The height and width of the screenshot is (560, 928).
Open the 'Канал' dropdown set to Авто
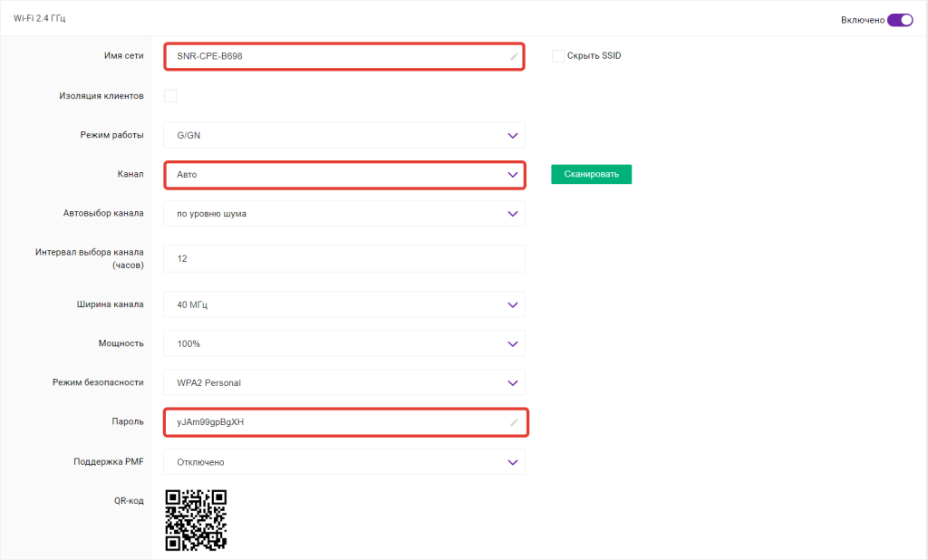[344, 175]
